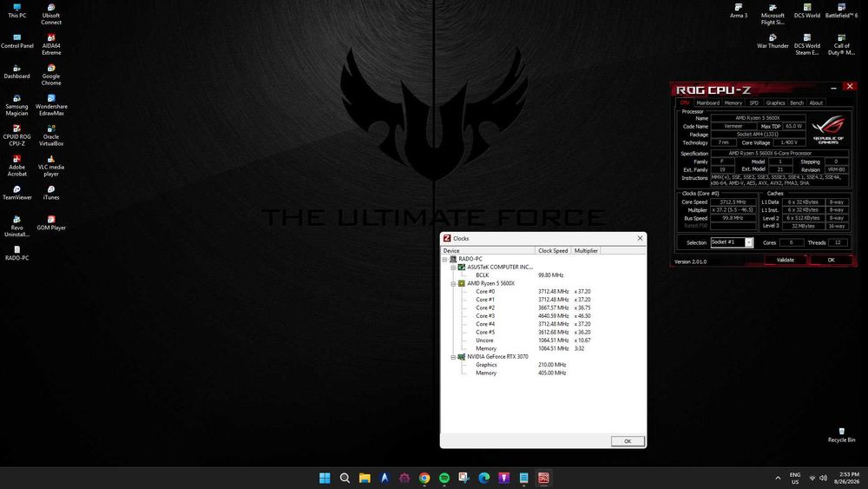Select the Graphics row under RTX 3070
Image resolution: width=868 pixels, height=489 pixels.
[x=543, y=365]
